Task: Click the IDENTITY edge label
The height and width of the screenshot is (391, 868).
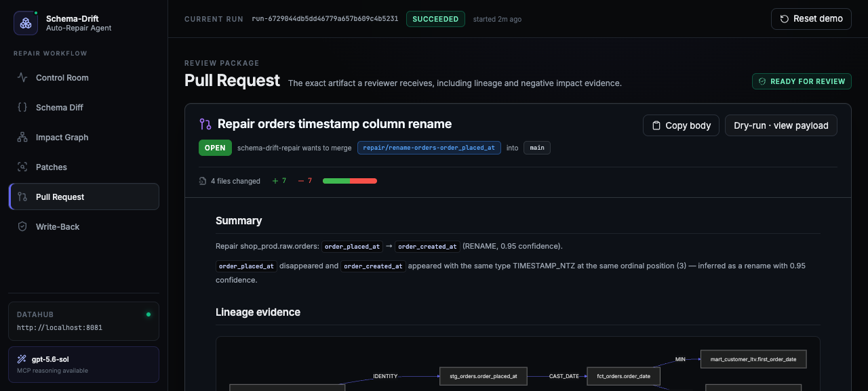Action: click(385, 376)
